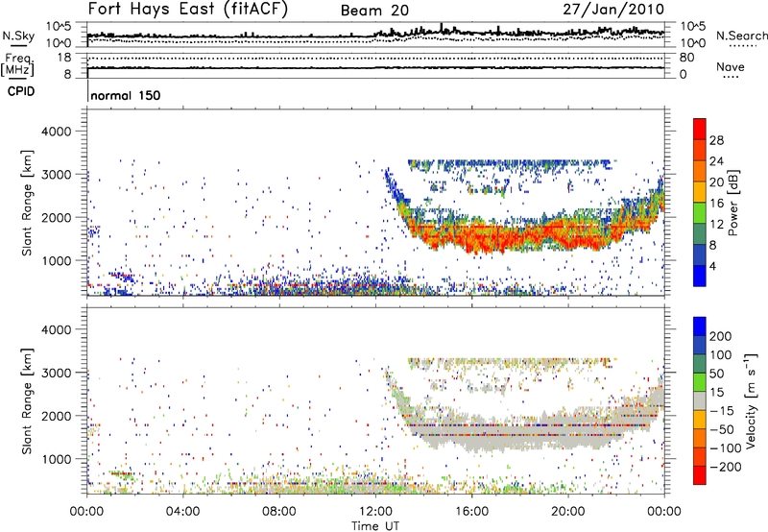Click the noise sky trace in the top panel
This screenshot has height=532, width=768.
coord(375,35)
